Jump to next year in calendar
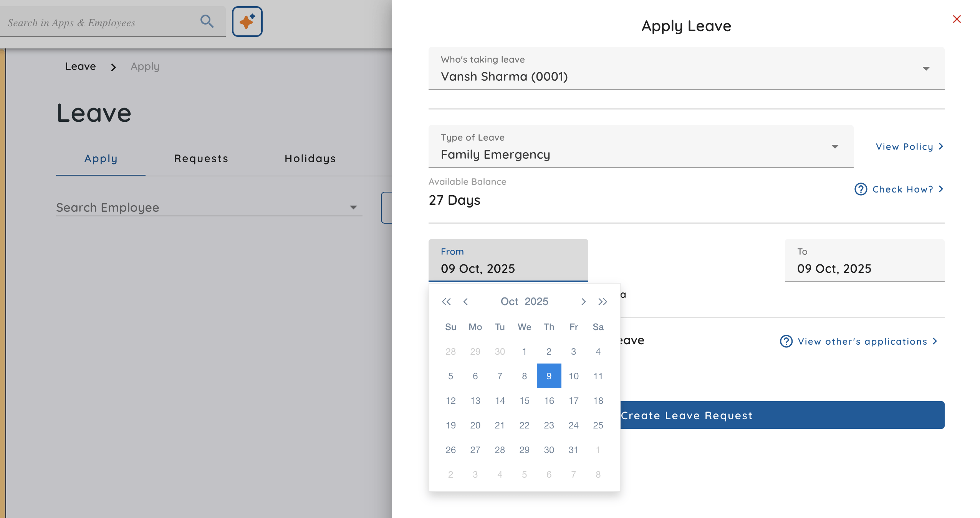The height and width of the screenshot is (518, 980). click(603, 302)
